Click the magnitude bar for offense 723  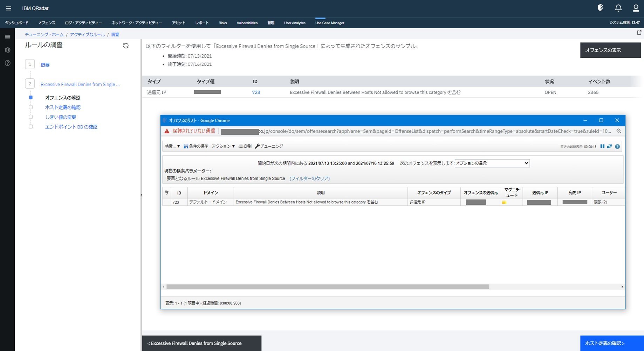coord(504,202)
